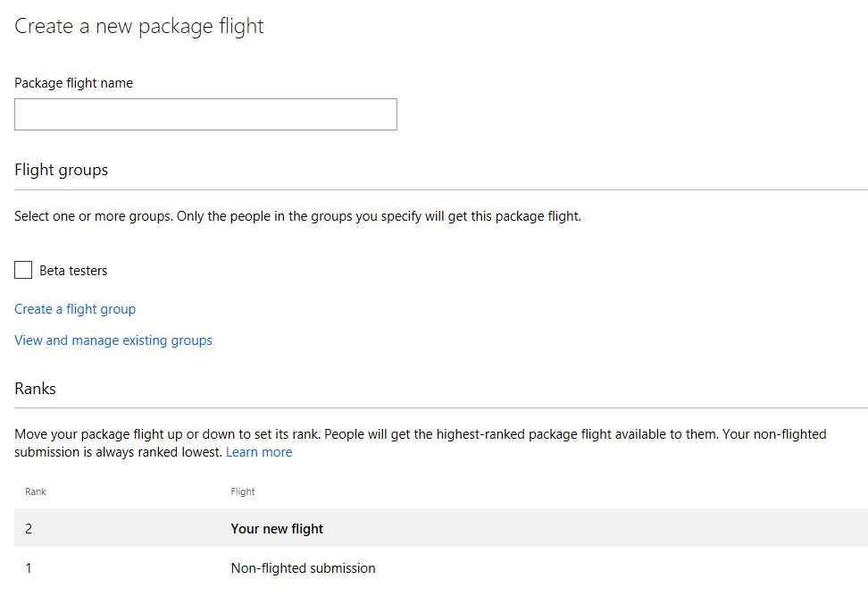Click the rank number 2 cell
Screen dimensions: 868x596
coord(29,528)
